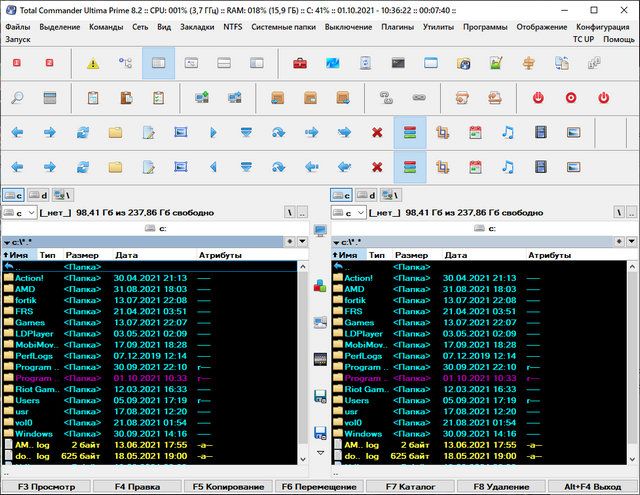640x495 pixels.
Task: Click the F5 Копирование button
Action: (x=228, y=487)
